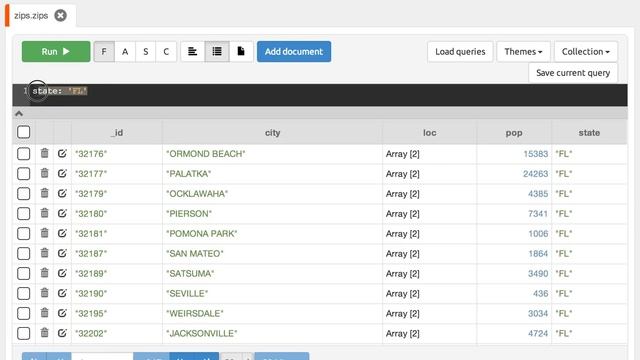Viewport: 640px width, 360px height.
Task: Check the row for ORMOND BEACH
Action: (24, 154)
